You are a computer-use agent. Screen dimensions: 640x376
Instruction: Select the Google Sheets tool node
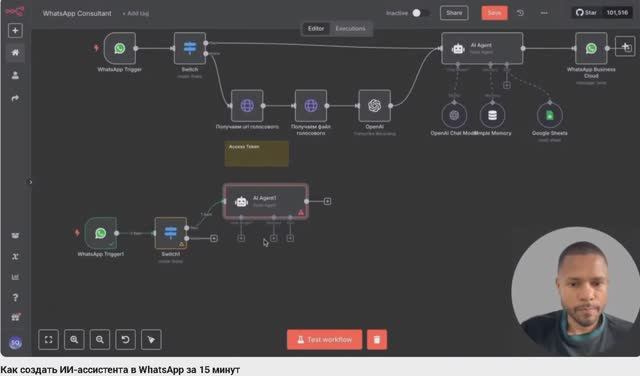[549, 115]
